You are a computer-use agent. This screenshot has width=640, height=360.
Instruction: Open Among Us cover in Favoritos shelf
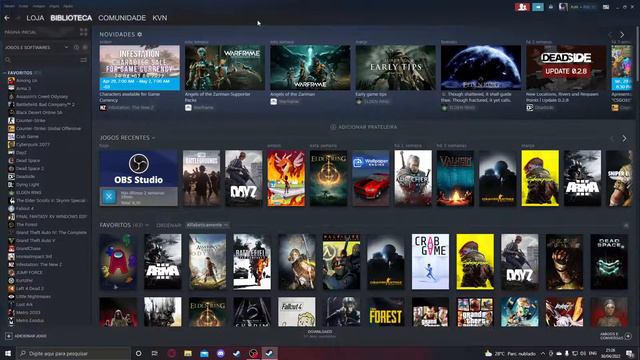click(x=118, y=262)
